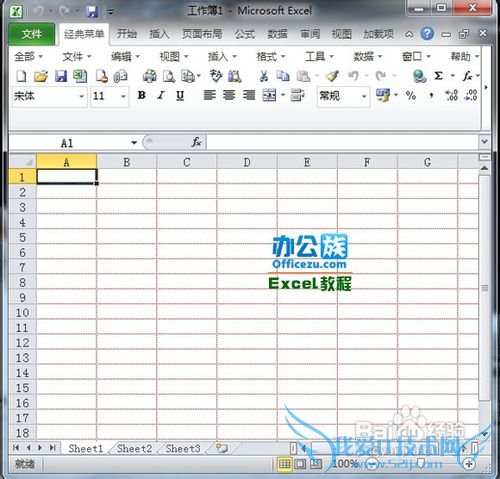The image size is (500, 479).
Task: Switch to the 审阅 ribbon tab
Action: click(x=310, y=34)
